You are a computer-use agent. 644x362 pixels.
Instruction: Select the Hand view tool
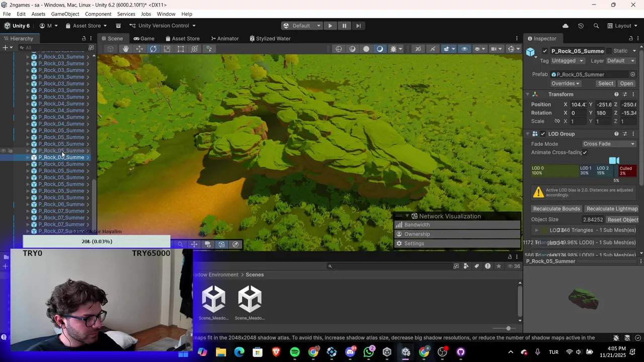click(126, 49)
